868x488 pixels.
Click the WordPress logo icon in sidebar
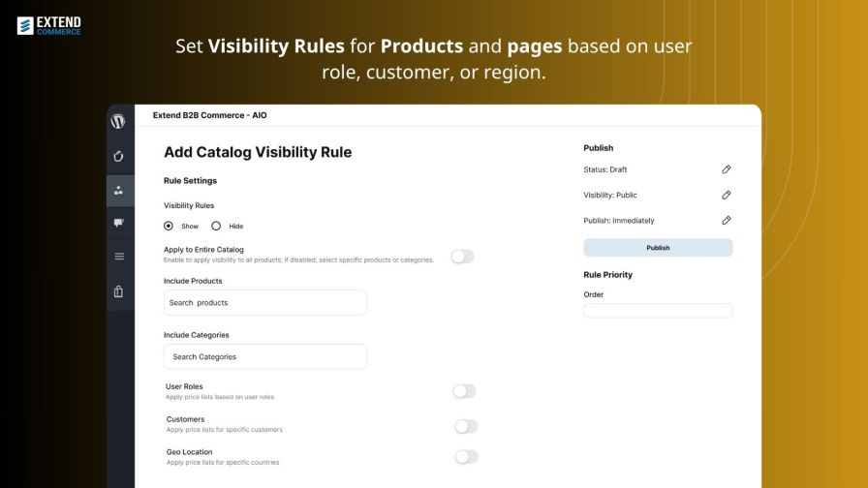pos(118,121)
